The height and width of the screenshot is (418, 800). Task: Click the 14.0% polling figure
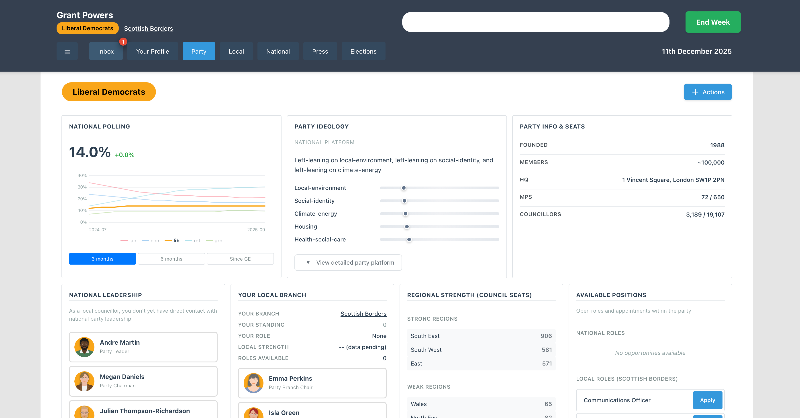point(90,152)
